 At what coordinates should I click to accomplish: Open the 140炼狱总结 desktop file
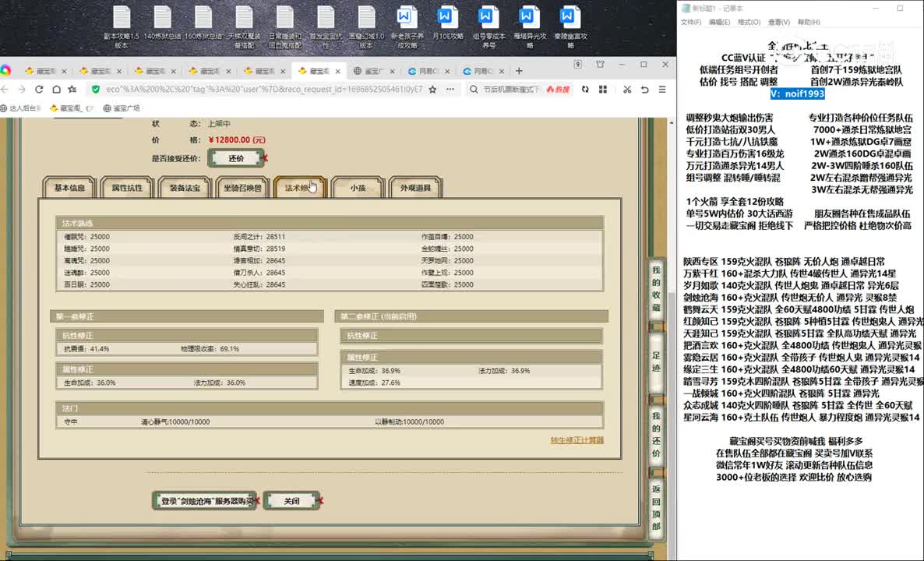(163, 23)
